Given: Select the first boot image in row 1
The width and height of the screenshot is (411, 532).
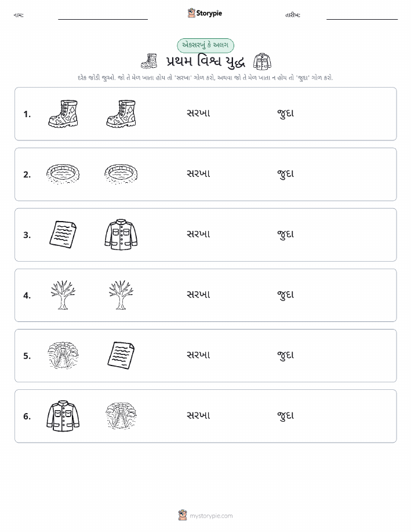Looking at the screenshot, I should [63, 114].
